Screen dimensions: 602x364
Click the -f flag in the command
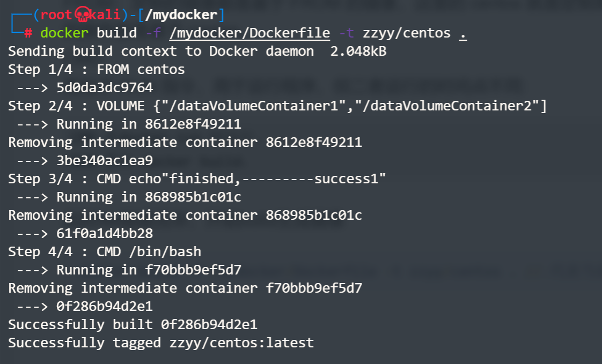tap(152, 33)
